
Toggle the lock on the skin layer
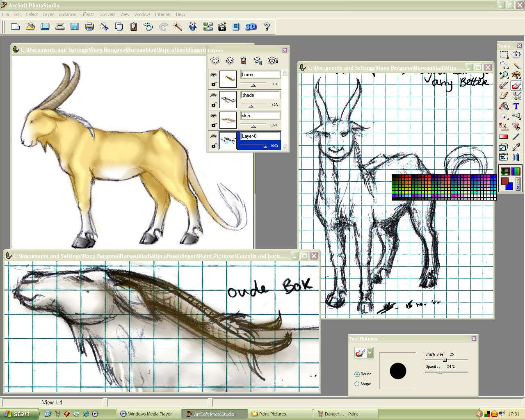214,125
